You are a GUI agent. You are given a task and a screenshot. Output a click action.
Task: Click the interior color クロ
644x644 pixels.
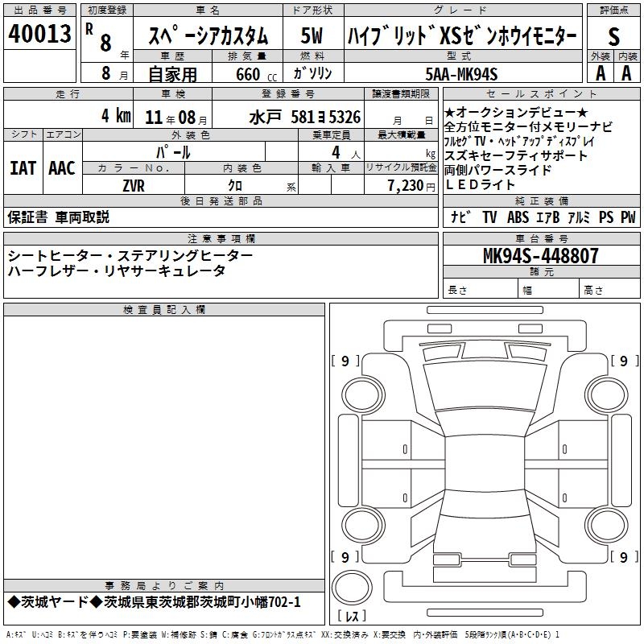[235, 186]
